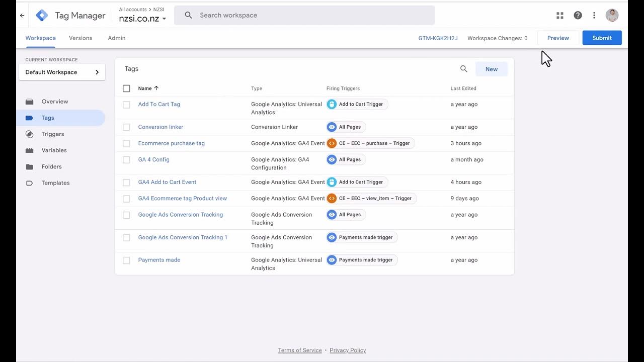Open Templates in the left sidebar
This screenshot has height=362, width=644.
[55, 183]
